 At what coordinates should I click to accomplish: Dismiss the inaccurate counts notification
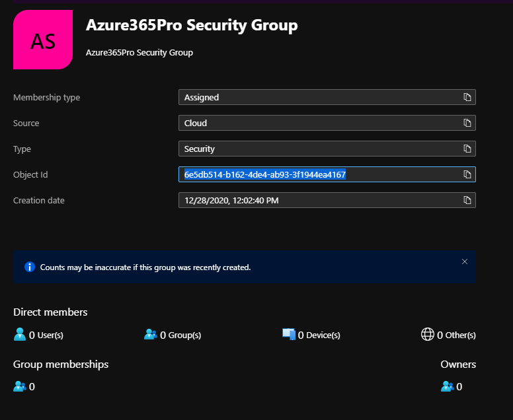click(x=465, y=262)
